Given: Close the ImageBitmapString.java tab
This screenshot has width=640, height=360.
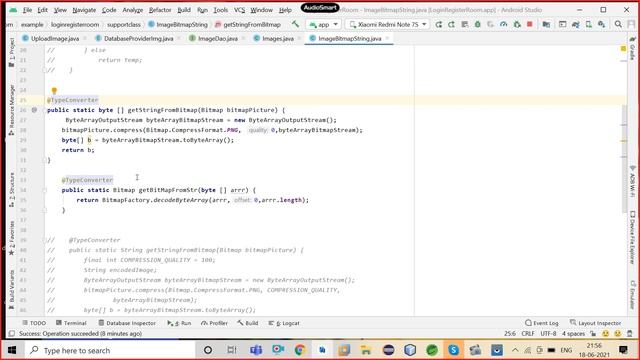Looking at the screenshot, I should tap(387, 38).
